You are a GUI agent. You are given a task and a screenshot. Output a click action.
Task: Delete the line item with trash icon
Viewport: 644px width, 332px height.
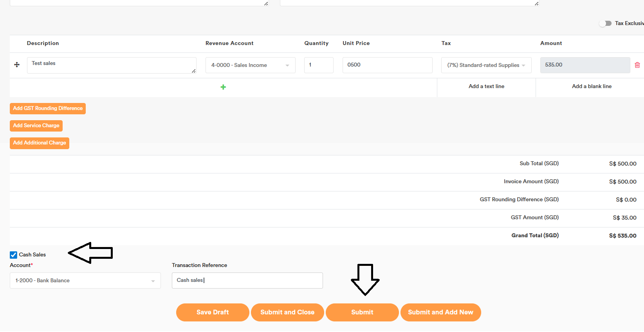(637, 65)
